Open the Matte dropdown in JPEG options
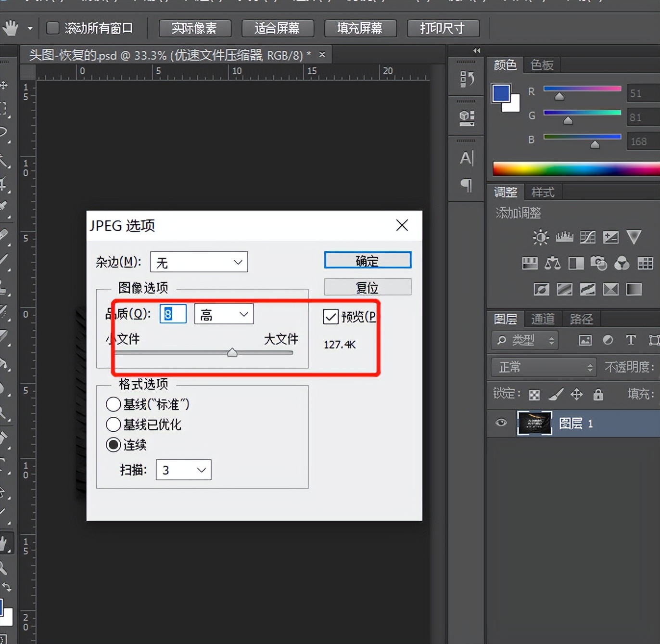 [199, 262]
